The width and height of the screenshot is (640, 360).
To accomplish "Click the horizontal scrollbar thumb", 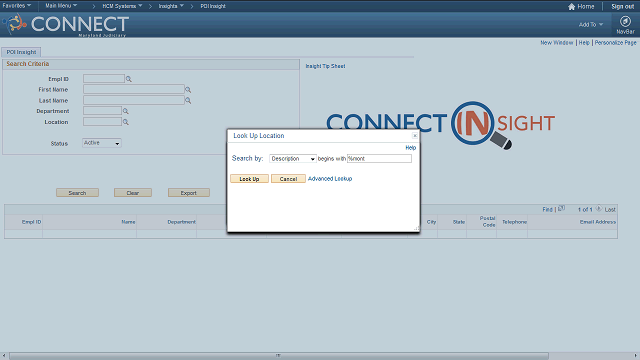I will [x=279, y=356].
